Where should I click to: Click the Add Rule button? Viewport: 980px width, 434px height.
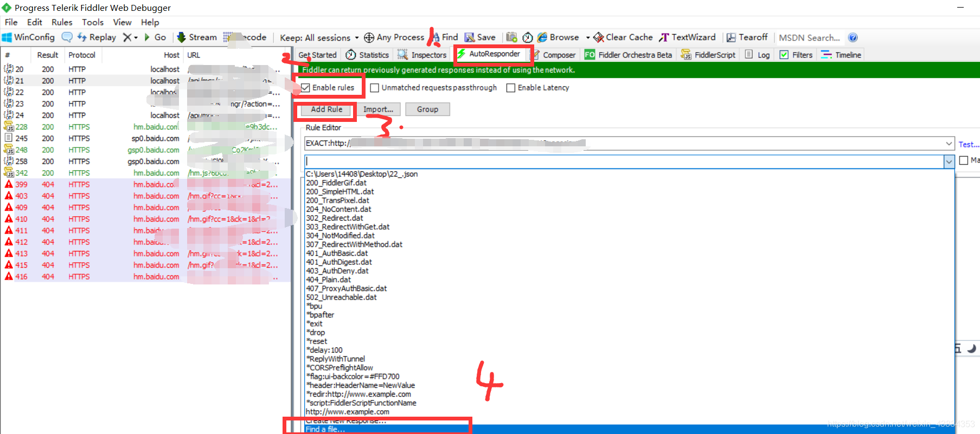[326, 109]
